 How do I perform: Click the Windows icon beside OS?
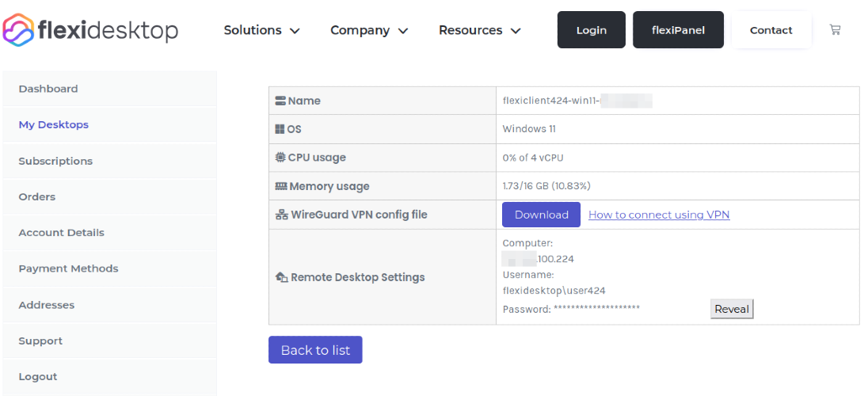tap(280, 129)
